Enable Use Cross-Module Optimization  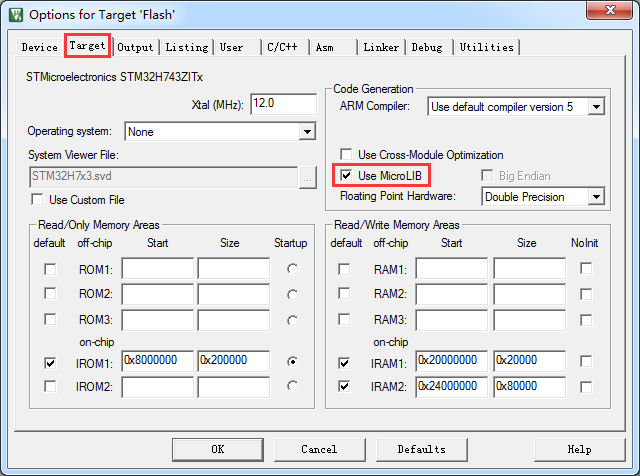[346, 154]
